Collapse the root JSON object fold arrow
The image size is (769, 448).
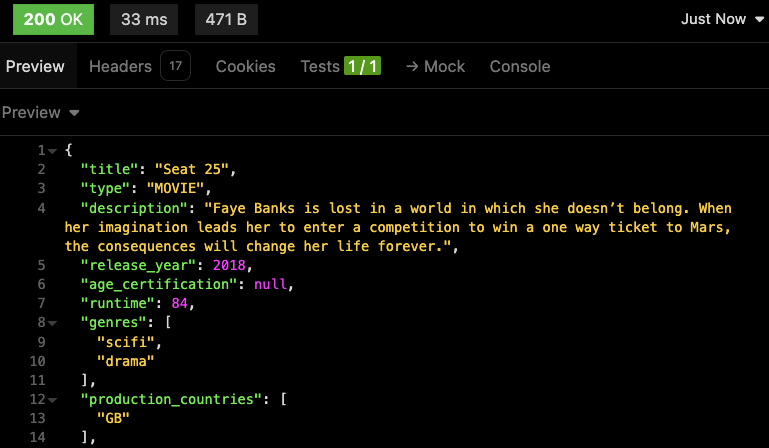click(52, 151)
